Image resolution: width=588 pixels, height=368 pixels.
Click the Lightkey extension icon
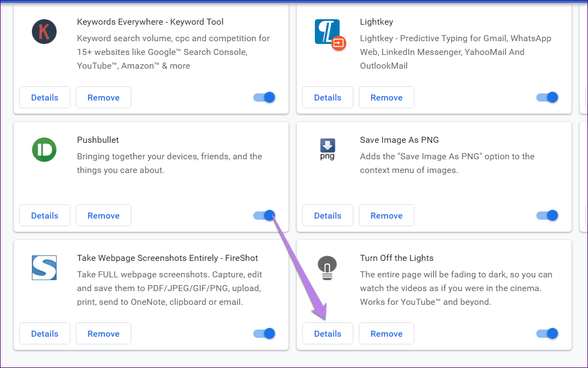pos(330,35)
